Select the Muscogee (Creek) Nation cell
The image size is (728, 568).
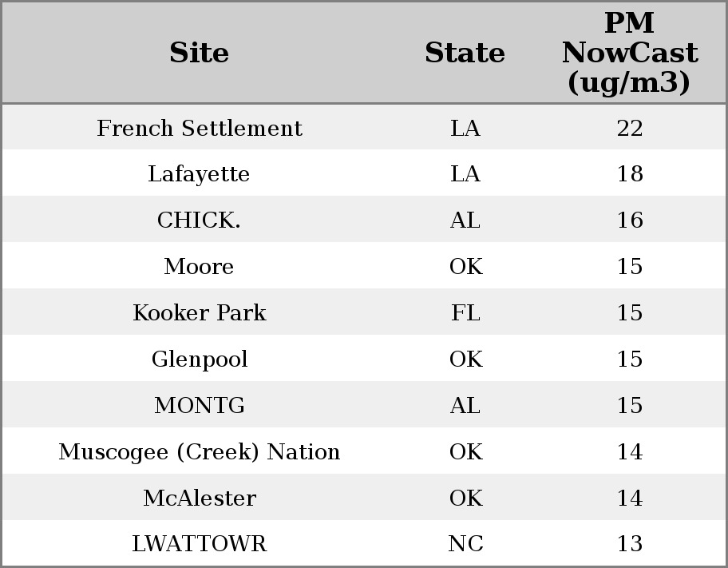tap(199, 452)
